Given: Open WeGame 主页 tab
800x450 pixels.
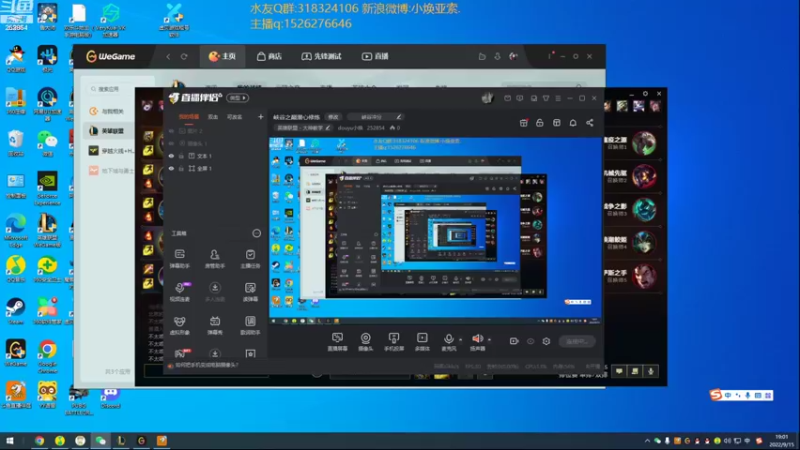Looking at the screenshot, I should point(222,56).
